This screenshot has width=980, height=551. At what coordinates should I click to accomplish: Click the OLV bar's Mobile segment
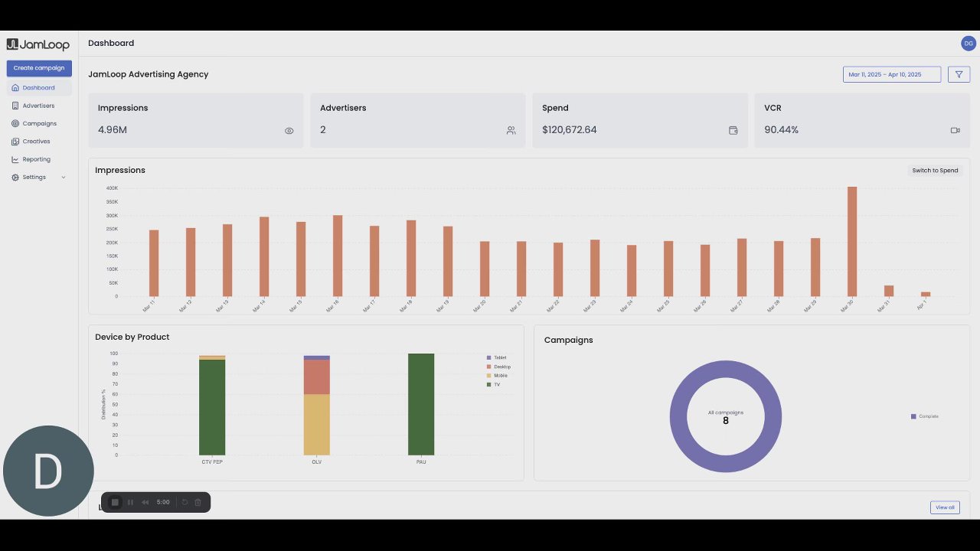point(317,425)
